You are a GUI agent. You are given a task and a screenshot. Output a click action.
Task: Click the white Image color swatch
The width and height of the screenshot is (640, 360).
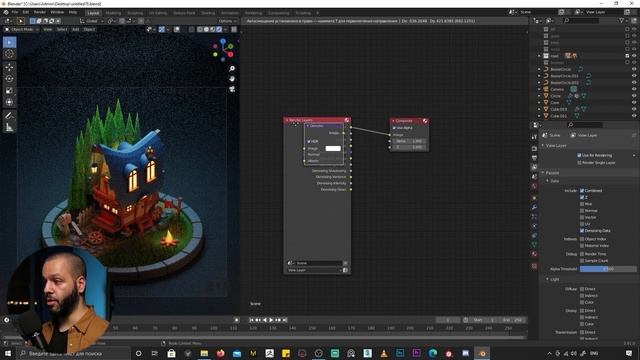333,149
